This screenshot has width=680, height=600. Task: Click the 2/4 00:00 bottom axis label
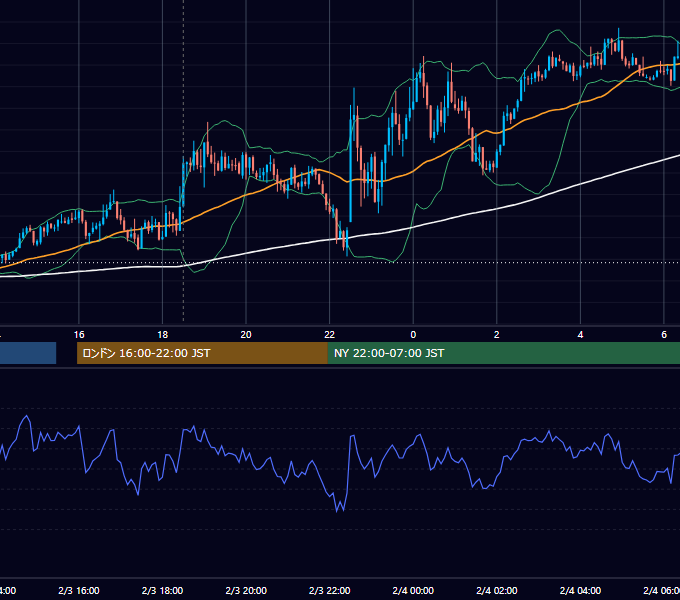[x=413, y=590]
